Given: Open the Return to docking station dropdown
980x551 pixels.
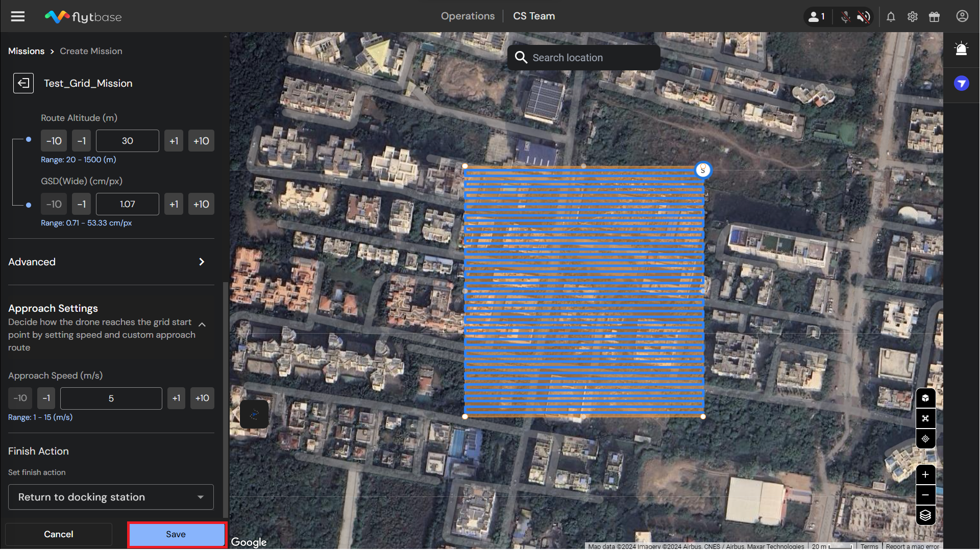Looking at the screenshot, I should pyautogui.click(x=111, y=497).
